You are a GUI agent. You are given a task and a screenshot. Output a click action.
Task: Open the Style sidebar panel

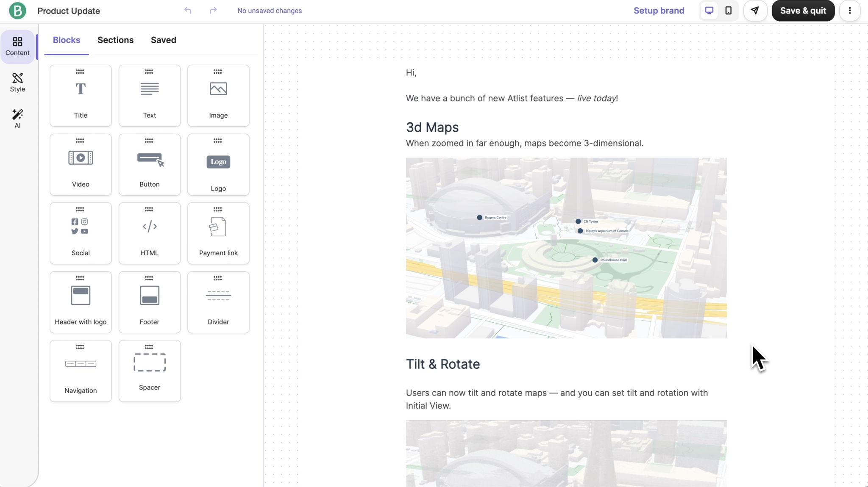(17, 83)
